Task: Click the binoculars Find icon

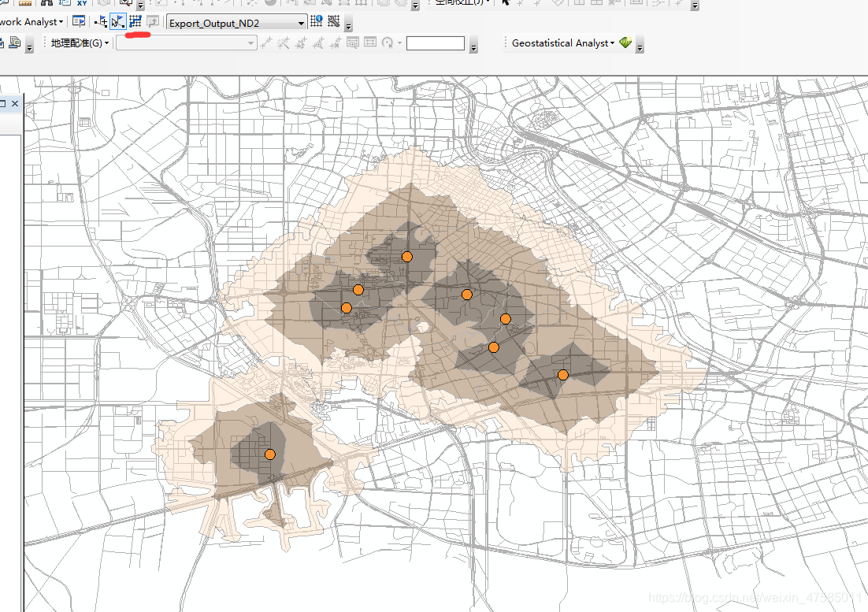Action: click(x=46, y=3)
